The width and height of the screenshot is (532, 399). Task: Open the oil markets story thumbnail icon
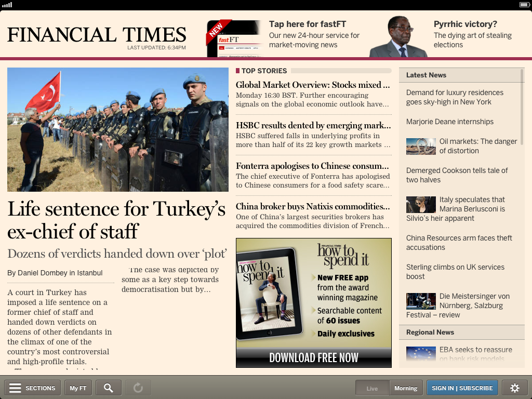(x=421, y=146)
